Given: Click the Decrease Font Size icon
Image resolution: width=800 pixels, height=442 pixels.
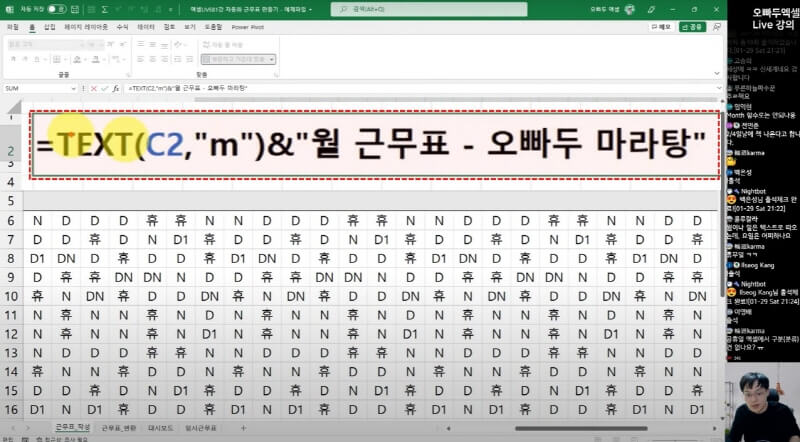Looking at the screenshot, I should (123, 44).
